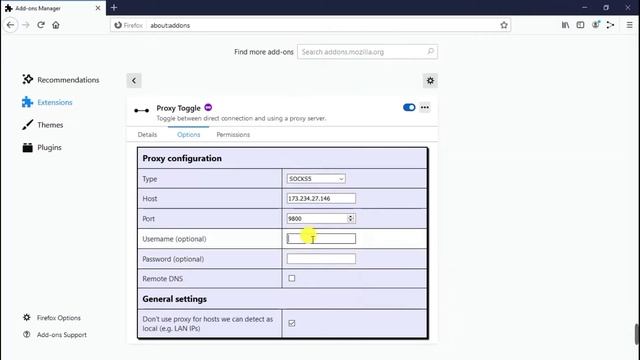Open the add-ons tools gear menu

(430, 81)
